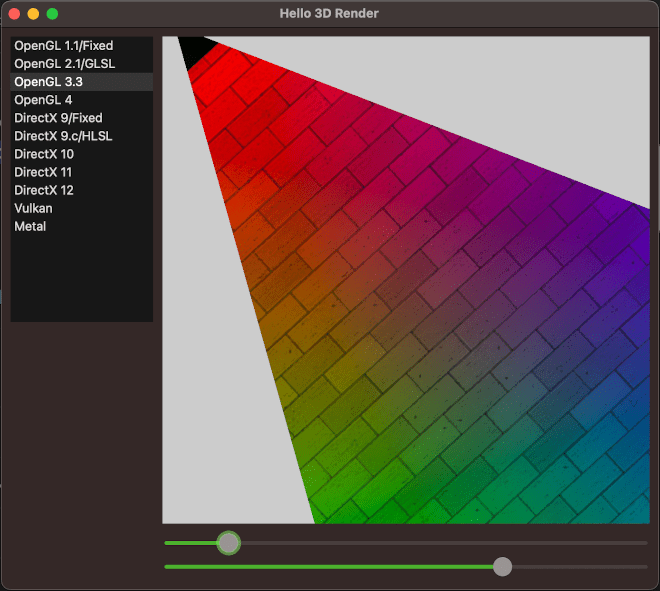
Task: Click the colorful brick-textured triangle in the viewport
Action: [x=430, y=330]
